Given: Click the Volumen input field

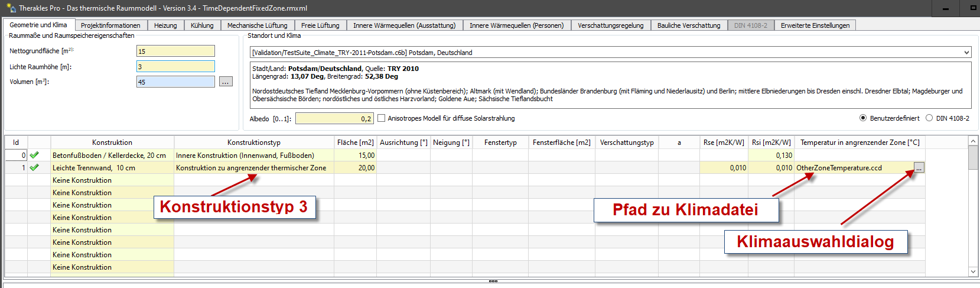Looking at the screenshot, I should tap(175, 82).
